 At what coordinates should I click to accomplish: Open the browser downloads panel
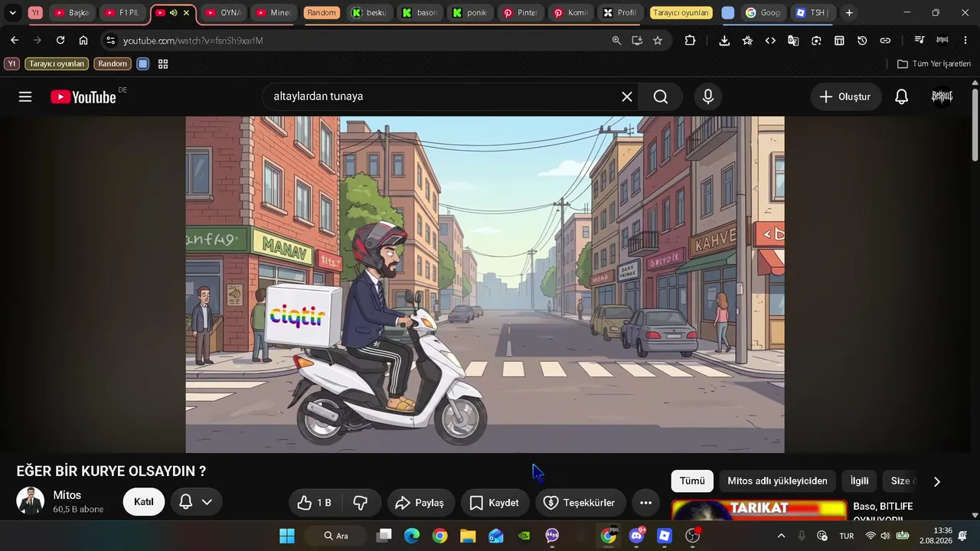[x=724, y=41]
